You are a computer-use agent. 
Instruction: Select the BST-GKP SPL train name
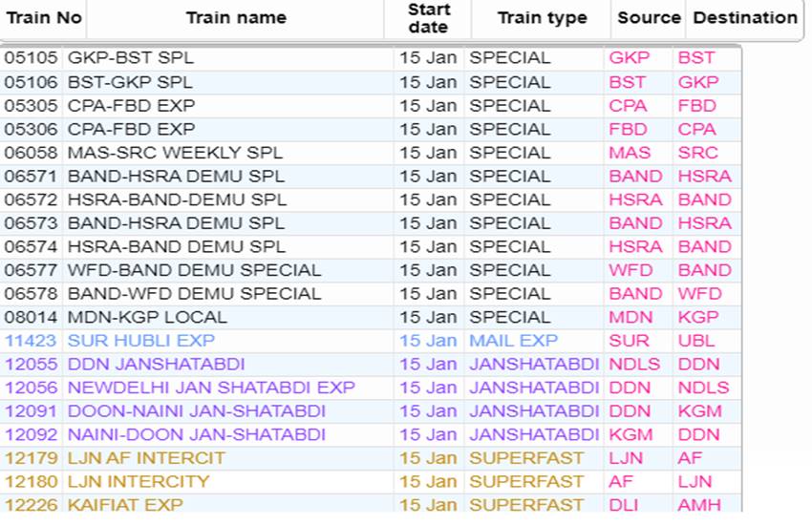coord(130,82)
